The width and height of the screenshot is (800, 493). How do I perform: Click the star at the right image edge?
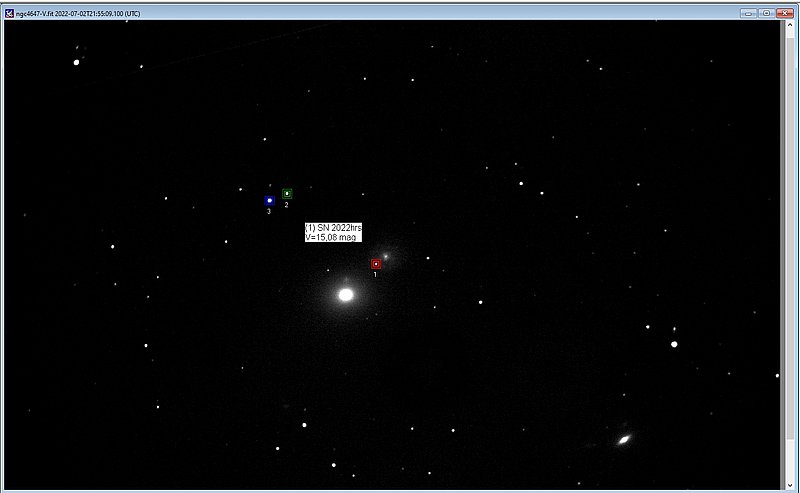pos(777,375)
